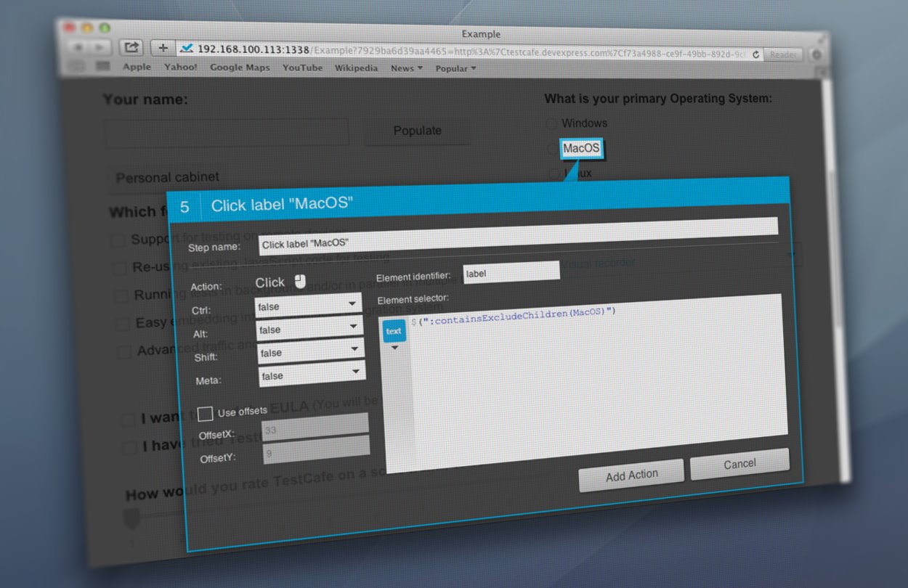Expand the Popular bookmarks menu

(455, 69)
